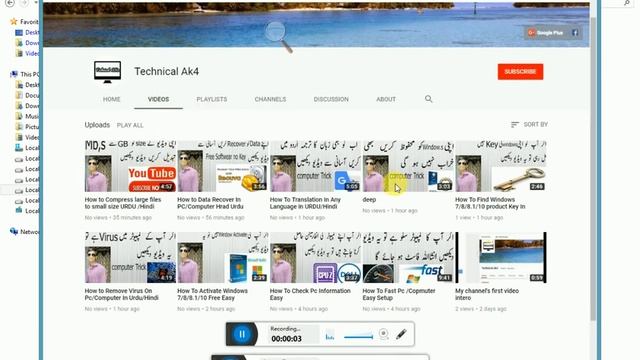
Task: Open the Data Recover video thumbnail
Action: (223, 166)
